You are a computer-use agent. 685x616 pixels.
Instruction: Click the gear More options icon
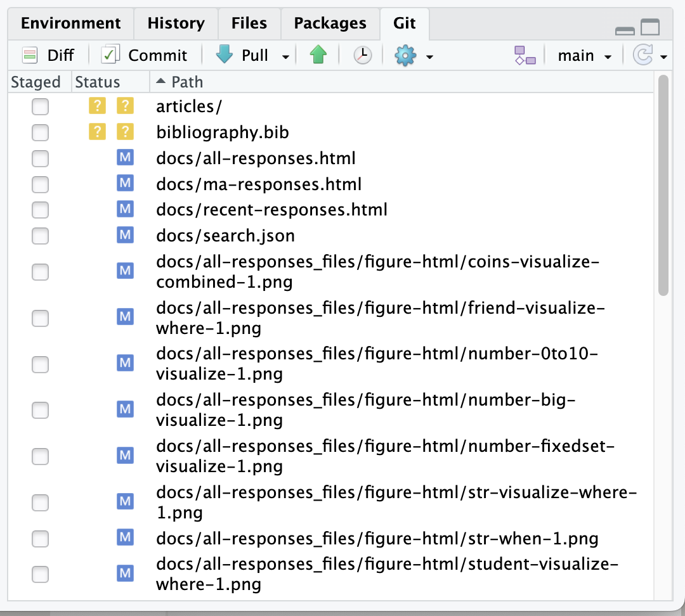pyautogui.click(x=405, y=56)
